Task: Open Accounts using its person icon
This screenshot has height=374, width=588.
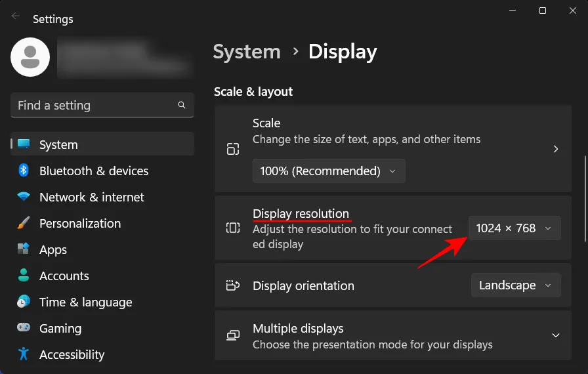Action: coord(24,276)
